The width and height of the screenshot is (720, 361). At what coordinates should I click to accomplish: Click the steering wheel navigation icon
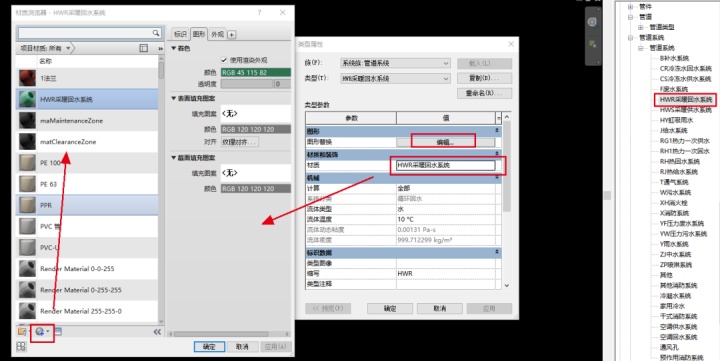click(592, 22)
